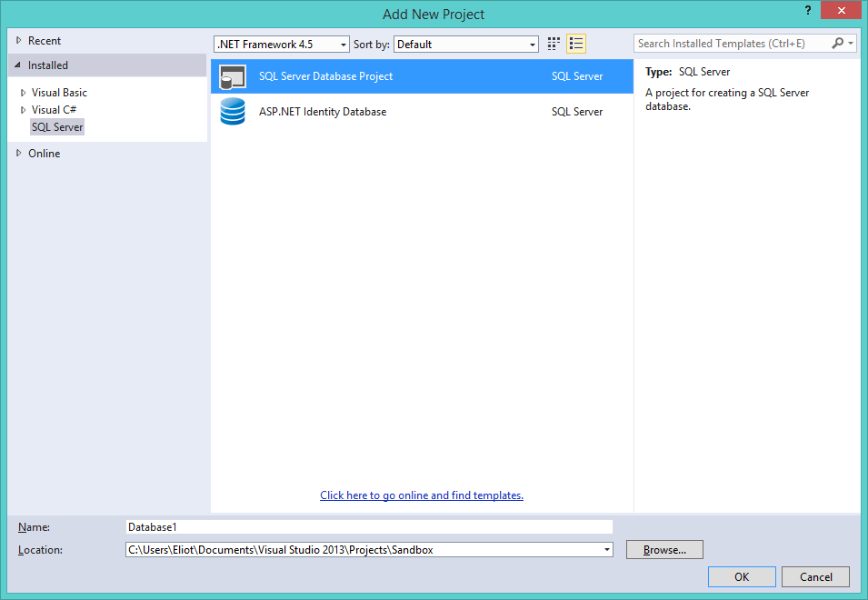Open the .NET Framework 4.5 dropdown
The height and width of the screenshot is (600, 868).
[x=282, y=45]
